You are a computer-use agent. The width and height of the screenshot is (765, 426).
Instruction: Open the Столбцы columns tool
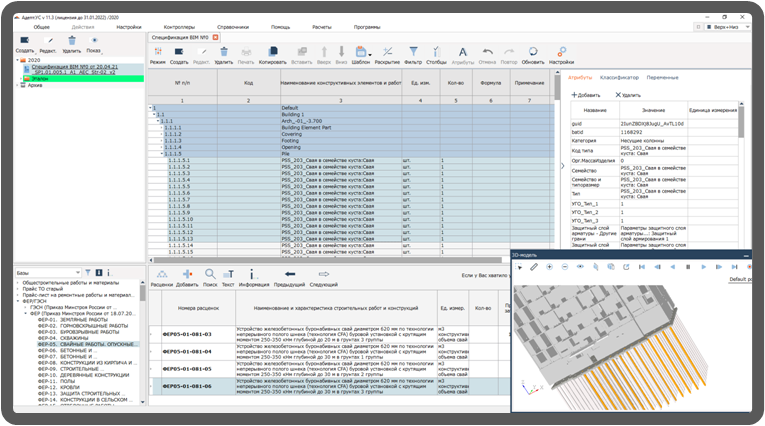pos(436,51)
